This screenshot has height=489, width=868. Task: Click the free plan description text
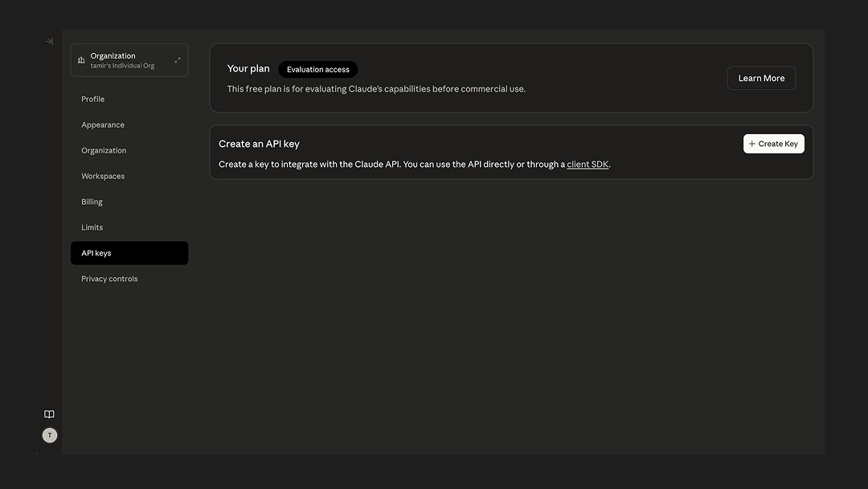click(x=376, y=89)
